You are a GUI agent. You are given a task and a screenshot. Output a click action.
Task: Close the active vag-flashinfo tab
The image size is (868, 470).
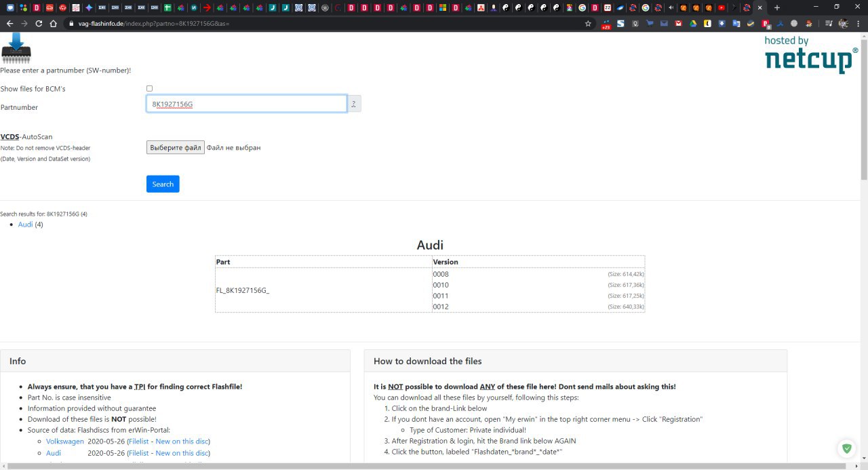click(x=759, y=7)
